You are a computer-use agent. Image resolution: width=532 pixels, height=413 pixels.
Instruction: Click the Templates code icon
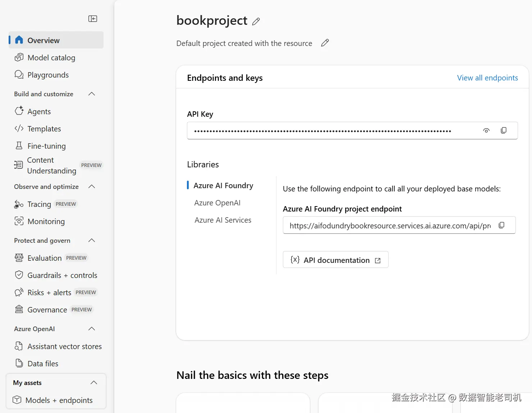[19, 128]
